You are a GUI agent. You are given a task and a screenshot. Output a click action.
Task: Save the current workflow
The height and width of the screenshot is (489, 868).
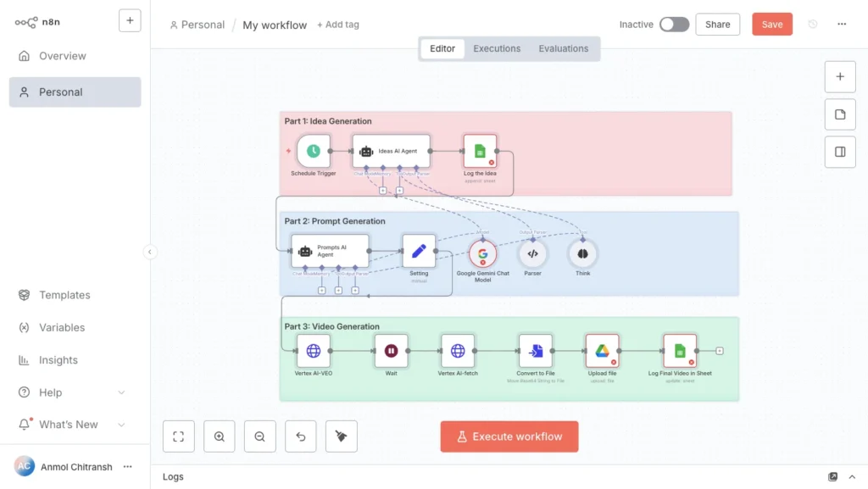point(771,24)
